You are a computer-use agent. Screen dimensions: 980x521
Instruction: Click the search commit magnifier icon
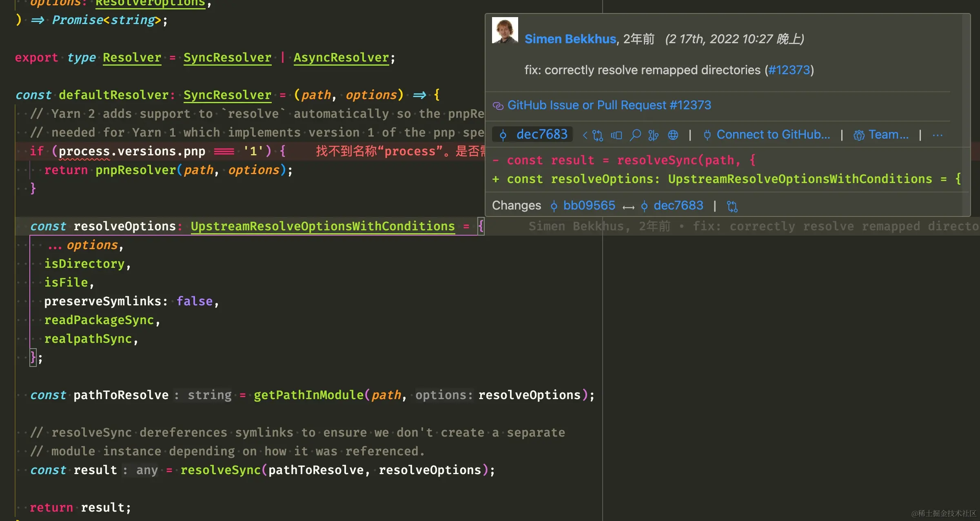pyautogui.click(x=635, y=135)
